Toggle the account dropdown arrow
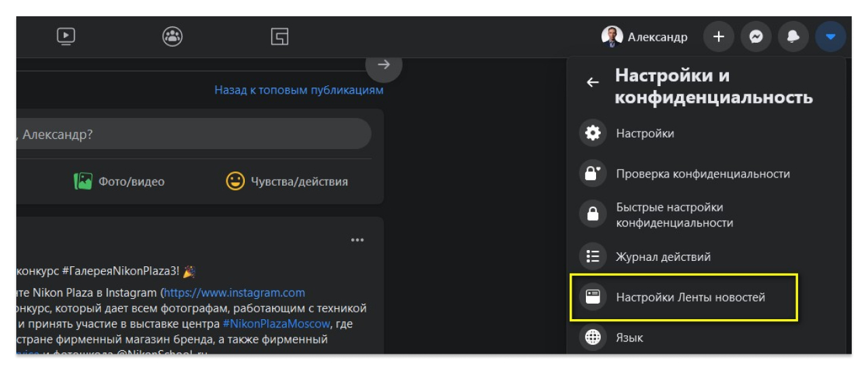868x370 pixels. pos(830,37)
